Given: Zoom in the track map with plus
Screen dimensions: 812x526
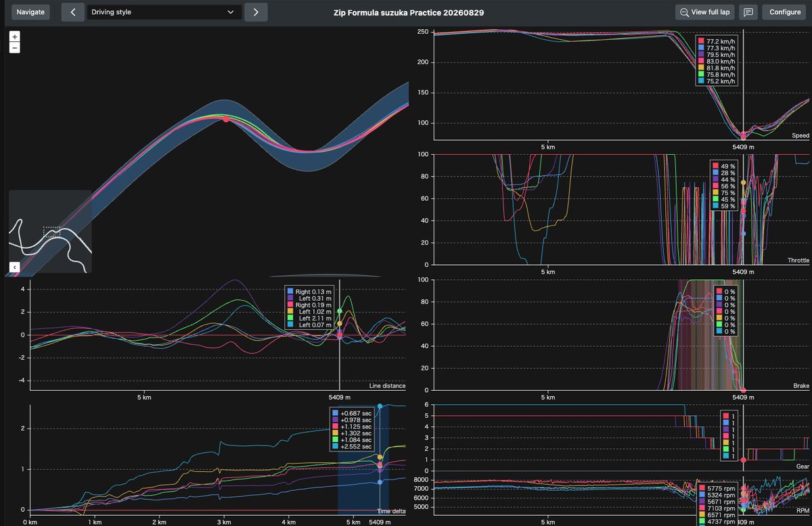Looking at the screenshot, I should [15, 37].
